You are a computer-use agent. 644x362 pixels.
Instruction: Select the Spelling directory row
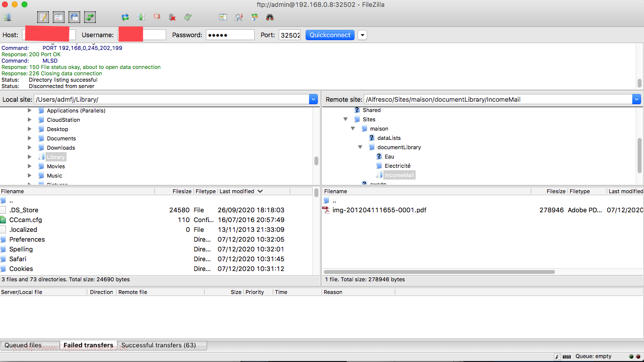tap(156, 249)
